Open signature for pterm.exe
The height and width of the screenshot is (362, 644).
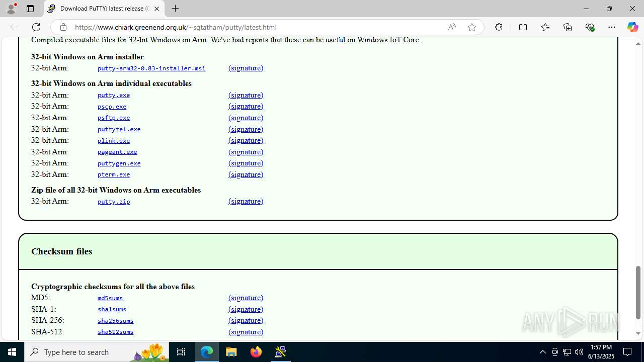[246, 174]
